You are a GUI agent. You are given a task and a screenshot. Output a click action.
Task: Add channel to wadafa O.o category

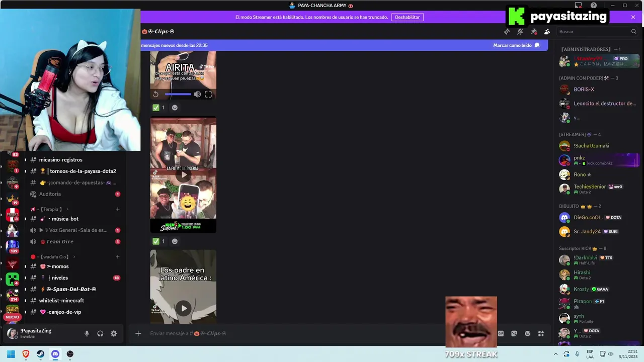point(118,257)
